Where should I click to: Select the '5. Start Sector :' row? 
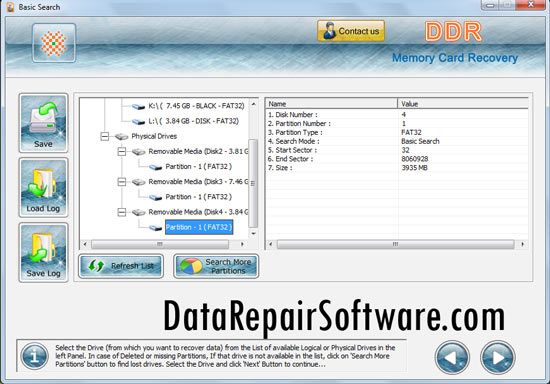pos(397,150)
